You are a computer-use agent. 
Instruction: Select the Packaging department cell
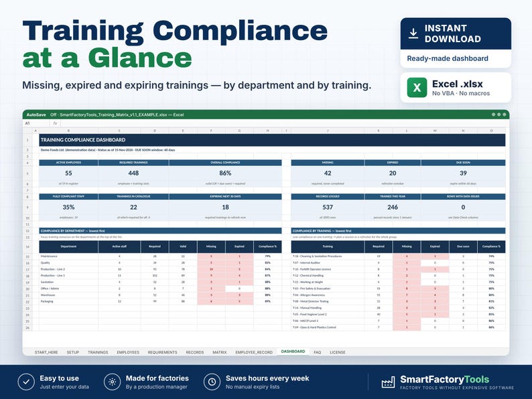(68, 301)
